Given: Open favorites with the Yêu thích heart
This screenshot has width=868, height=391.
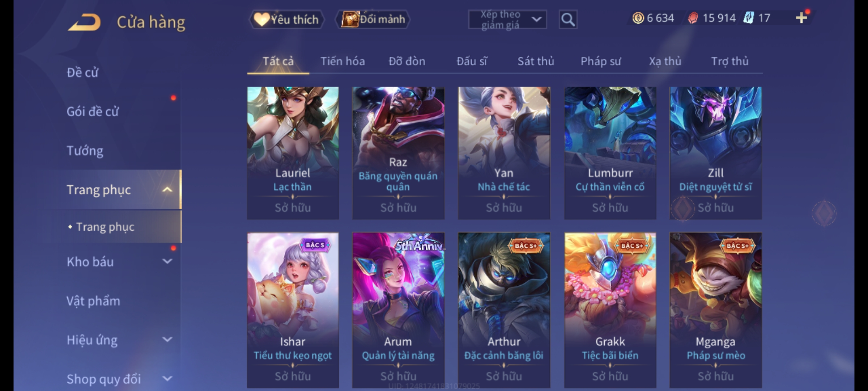Looking at the screenshot, I should coord(286,19).
